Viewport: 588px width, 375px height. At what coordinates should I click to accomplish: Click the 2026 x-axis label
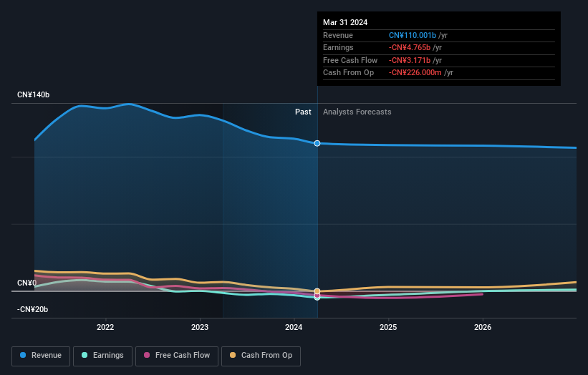(483, 327)
